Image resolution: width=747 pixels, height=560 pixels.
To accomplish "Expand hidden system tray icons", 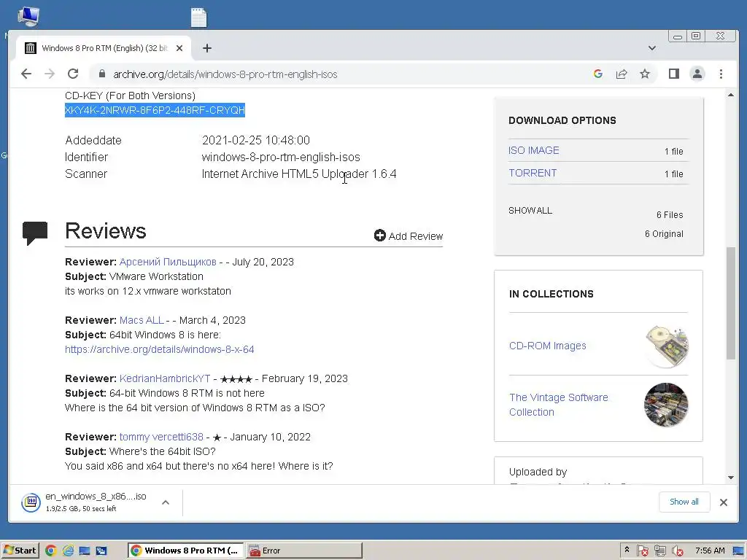I will pyautogui.click(x=627, y=550).
